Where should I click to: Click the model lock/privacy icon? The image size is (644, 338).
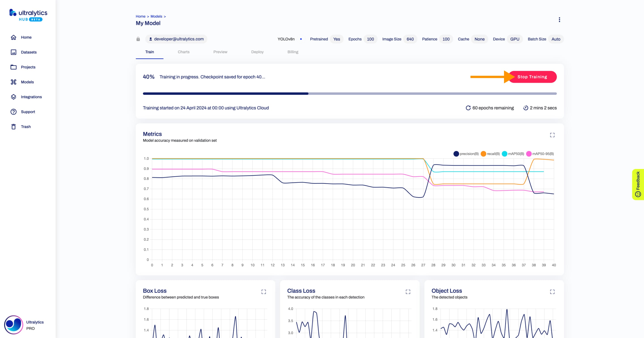coord(138,39)
